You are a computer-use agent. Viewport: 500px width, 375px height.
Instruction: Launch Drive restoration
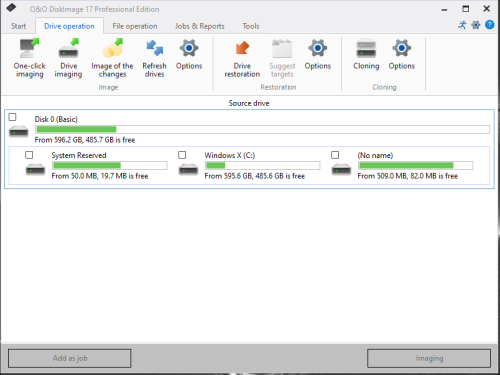[242, 58]
